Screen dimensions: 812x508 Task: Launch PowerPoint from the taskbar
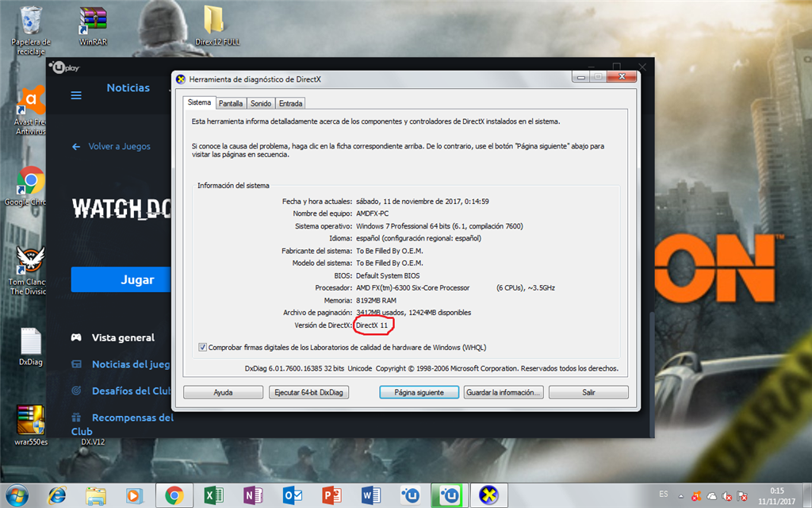click(331, 496)
